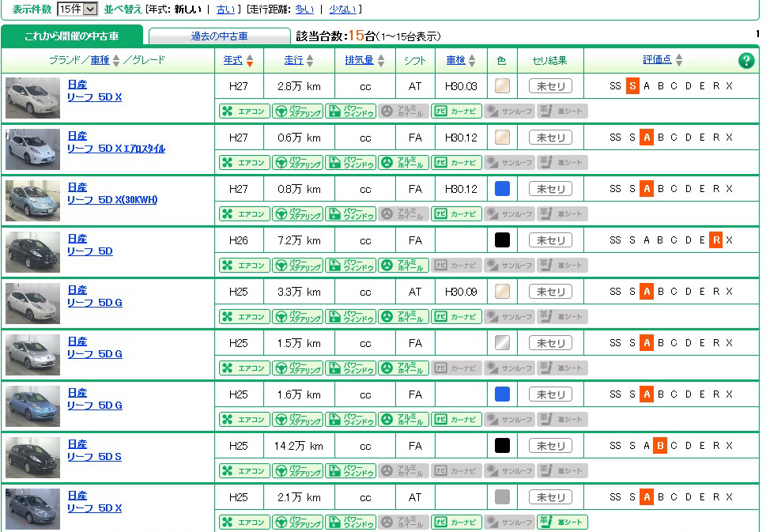Click the サンルーフ icon in first row
Screen dimensions: 770x532
tap(508, 111)
